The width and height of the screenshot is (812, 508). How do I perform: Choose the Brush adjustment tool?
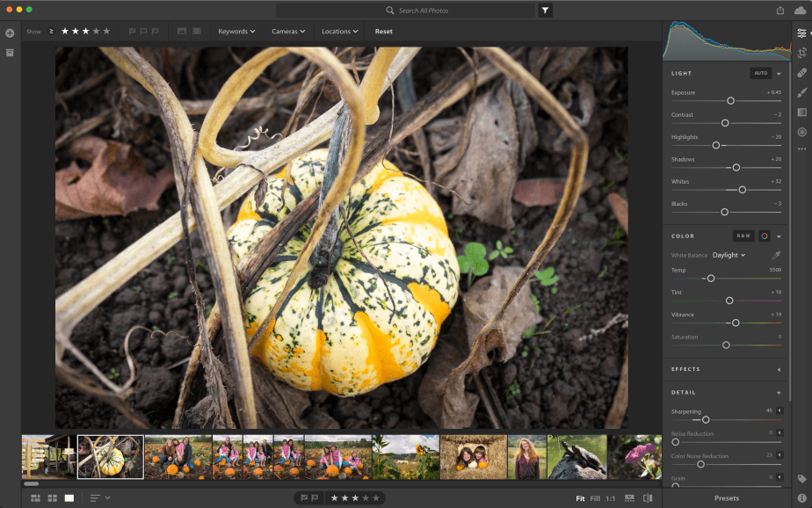point(801,92)
